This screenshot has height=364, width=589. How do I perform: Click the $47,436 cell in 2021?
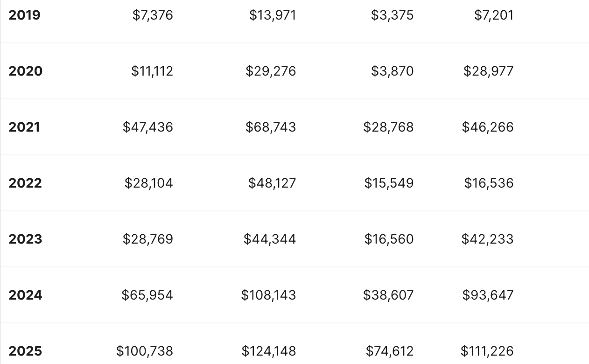pos(147,127)
